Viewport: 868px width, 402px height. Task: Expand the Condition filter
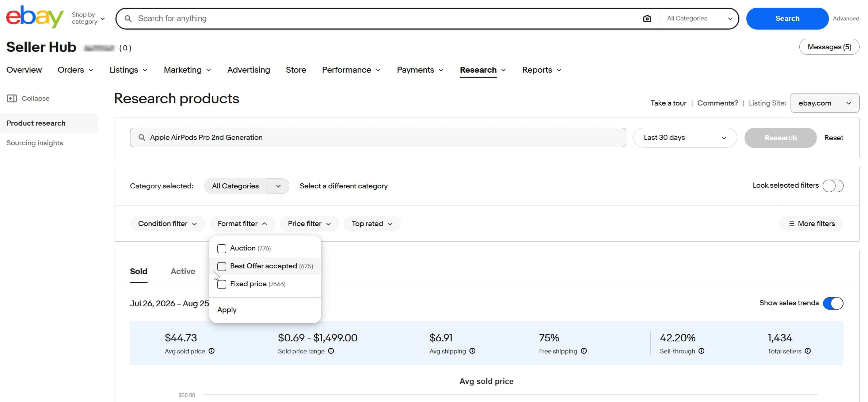coord(167,223)
